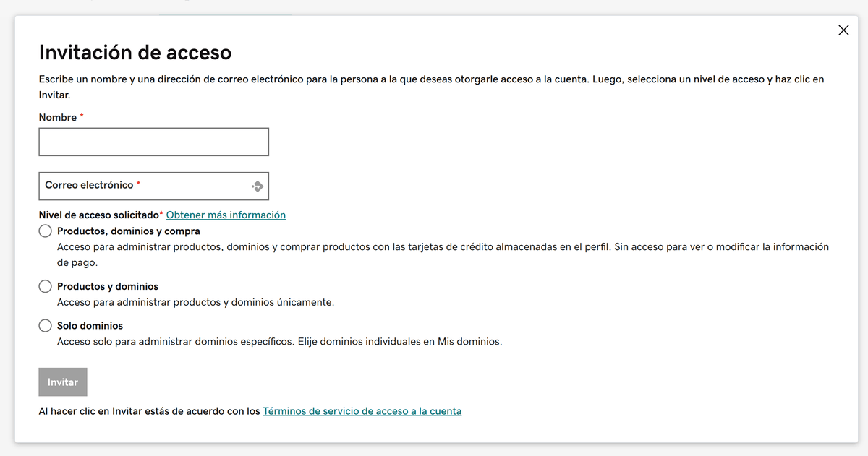
Task: Select the 'Productos, dominios y compra' radio button
Action: [45, 231]
